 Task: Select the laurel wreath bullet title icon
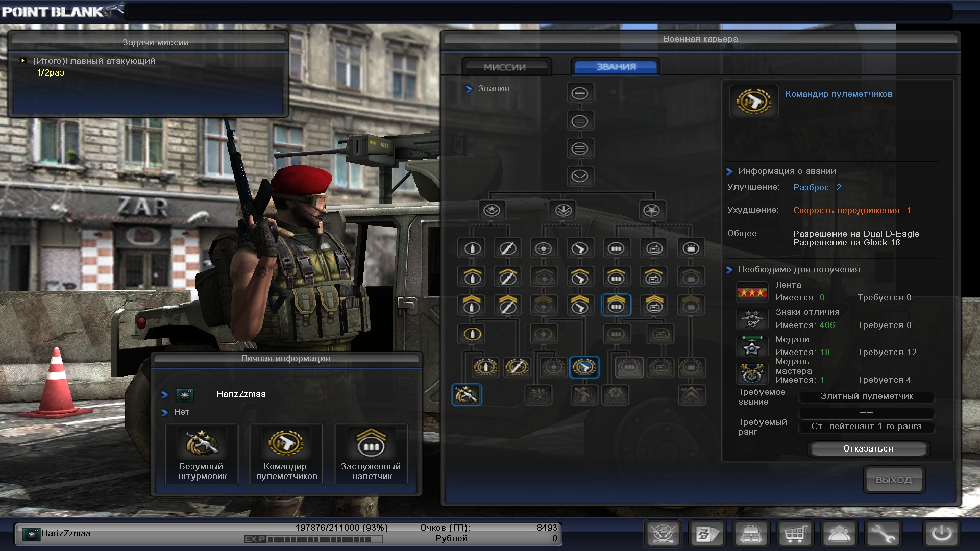pyautogui.click(x=485, y=367)
